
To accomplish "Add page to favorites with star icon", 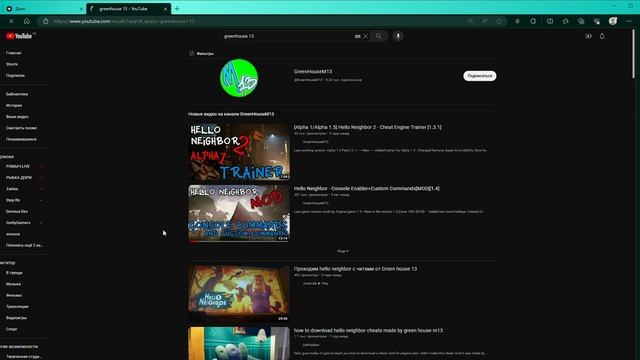I will tap(499, 21).
